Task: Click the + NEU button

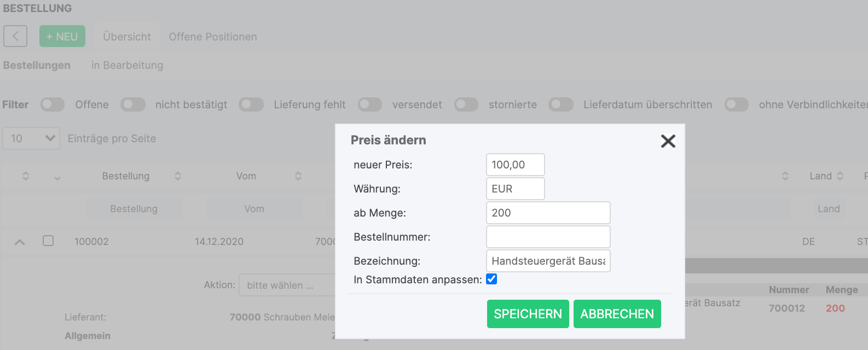Action: (x=62, y=37)
